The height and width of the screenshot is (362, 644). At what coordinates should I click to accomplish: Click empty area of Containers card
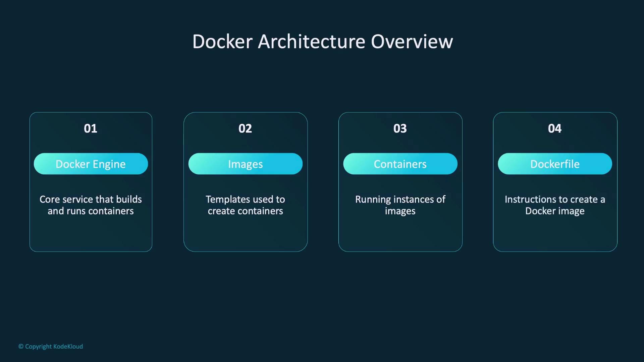coord(400,235)
